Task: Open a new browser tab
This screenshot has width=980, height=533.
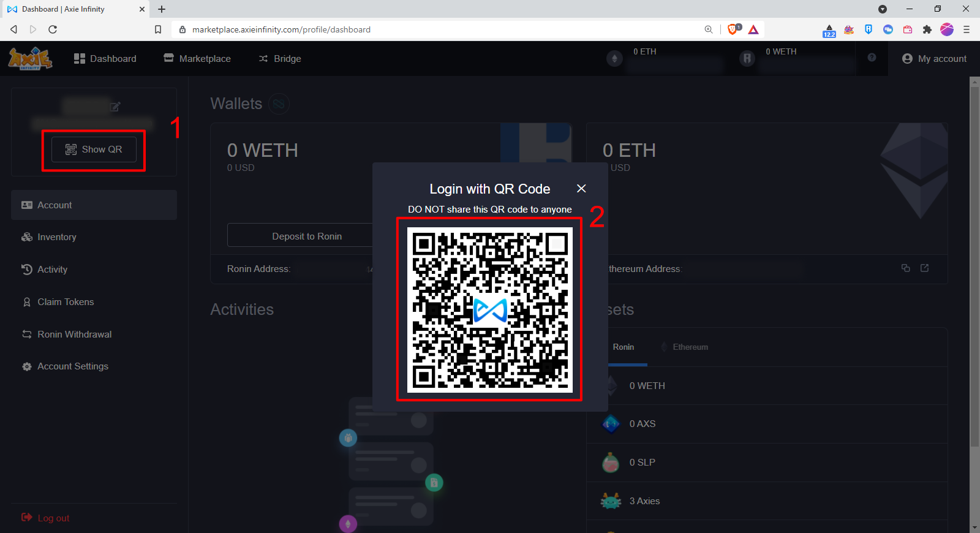Action: coord(162,9)
